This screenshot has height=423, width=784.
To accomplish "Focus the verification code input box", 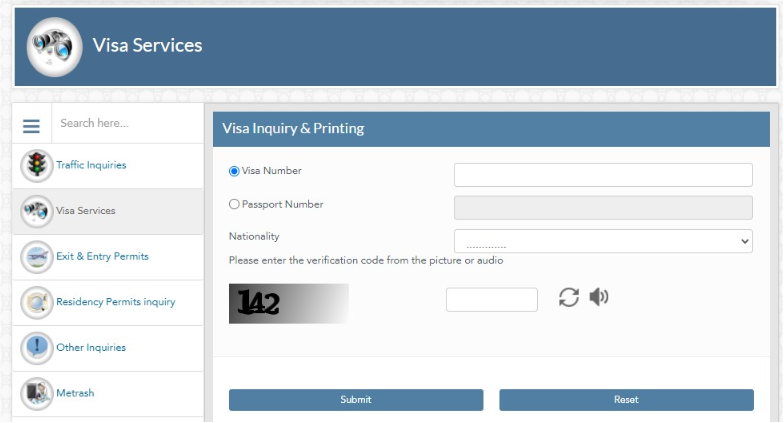I will click(492, 300).
